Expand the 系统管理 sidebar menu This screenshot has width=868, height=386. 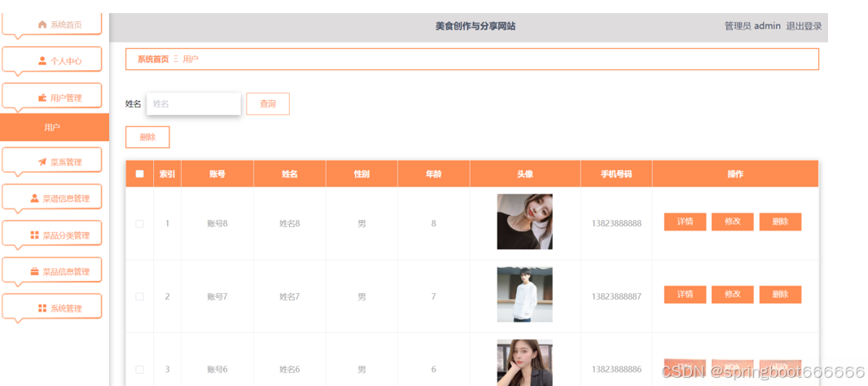[52, 307]
